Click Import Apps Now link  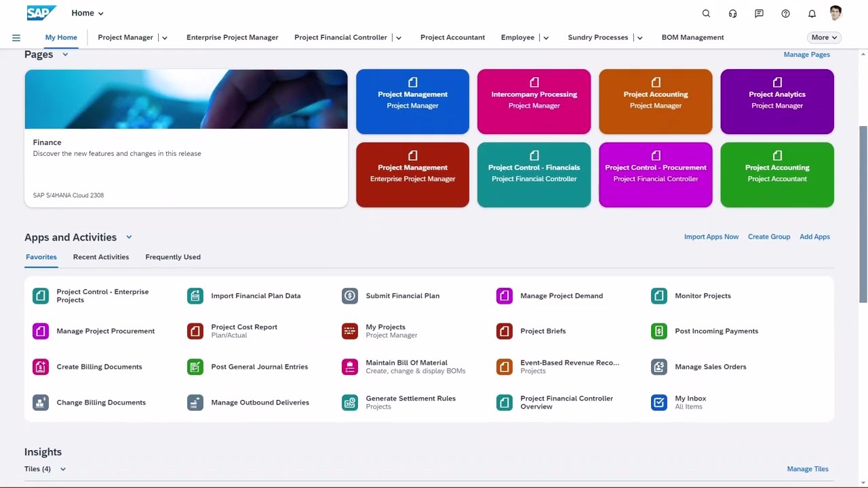click(x=711, y=237)
